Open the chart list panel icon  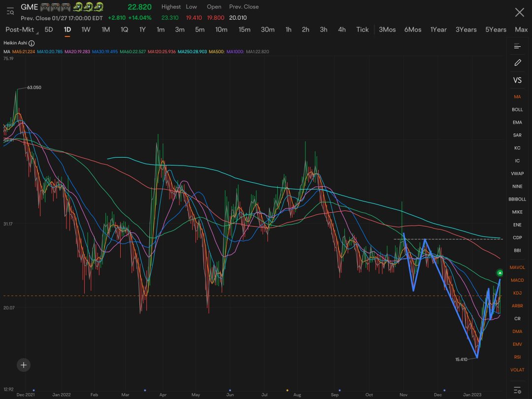click(x=517, y=46)
